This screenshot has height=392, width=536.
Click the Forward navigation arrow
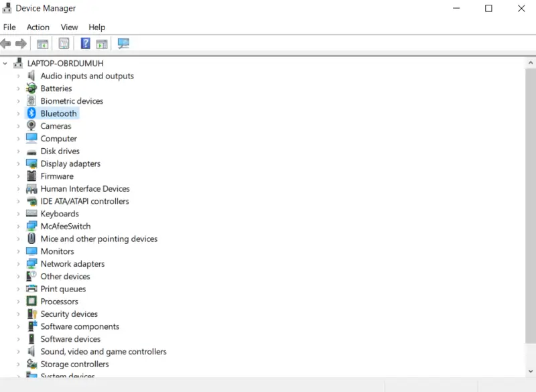21,44
